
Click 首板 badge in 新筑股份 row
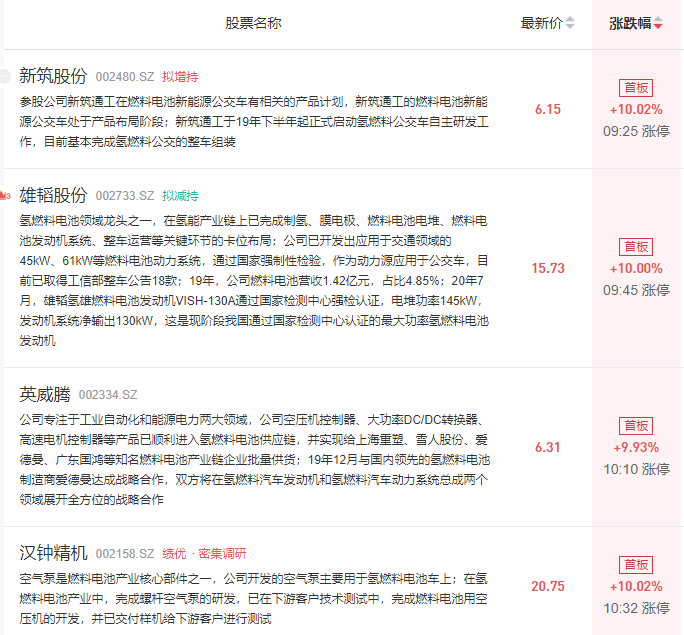[636, 88]
